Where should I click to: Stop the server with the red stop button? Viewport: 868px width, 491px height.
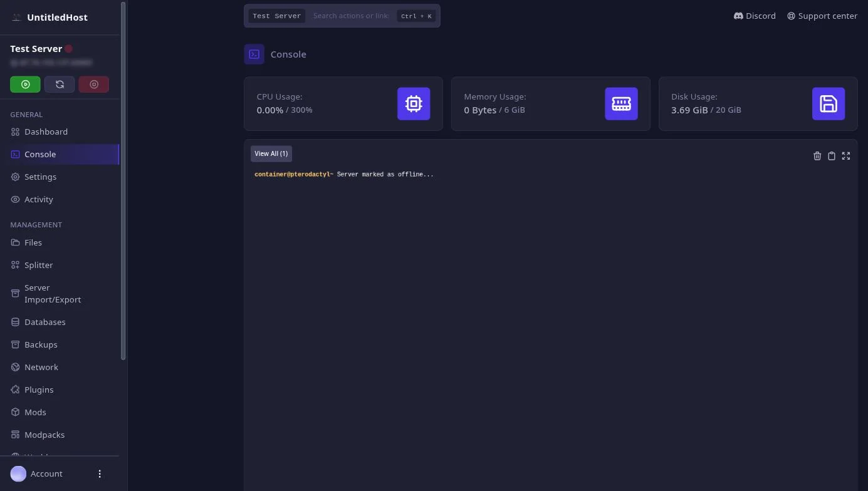pos(94,84)
